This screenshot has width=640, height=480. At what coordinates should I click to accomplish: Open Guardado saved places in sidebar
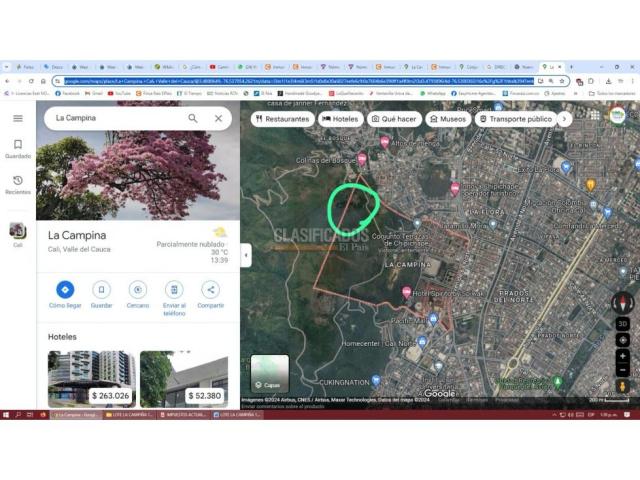pyautogui.click(x=17, y=149)
